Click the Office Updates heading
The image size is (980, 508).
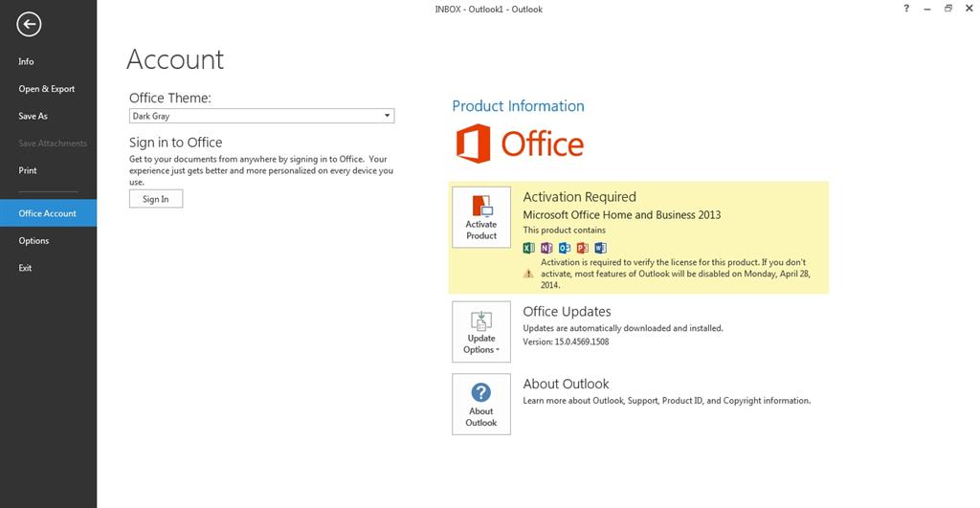pos(567,311)
